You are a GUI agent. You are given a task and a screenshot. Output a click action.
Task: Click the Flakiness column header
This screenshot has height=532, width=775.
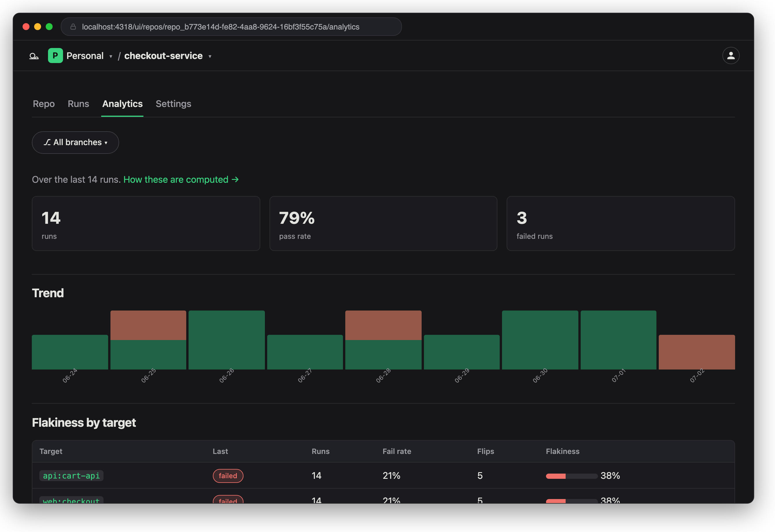tap(562, 451)
